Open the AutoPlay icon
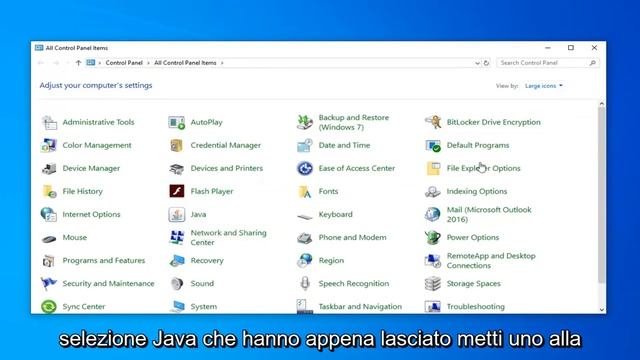The width and height of the screenshot is (640, 360). 177,122
